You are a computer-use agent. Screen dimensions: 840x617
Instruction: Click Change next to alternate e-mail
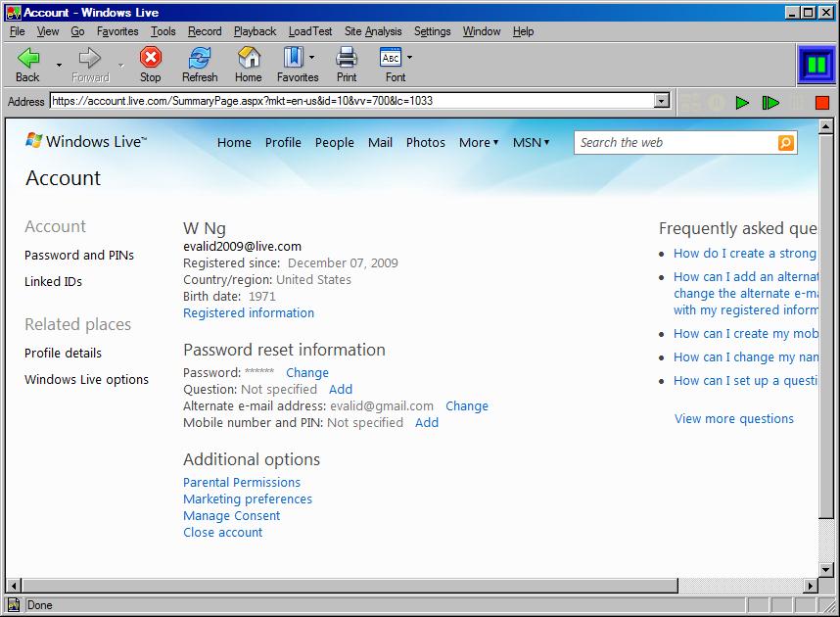pyautogui.click(x=467, y=406)
